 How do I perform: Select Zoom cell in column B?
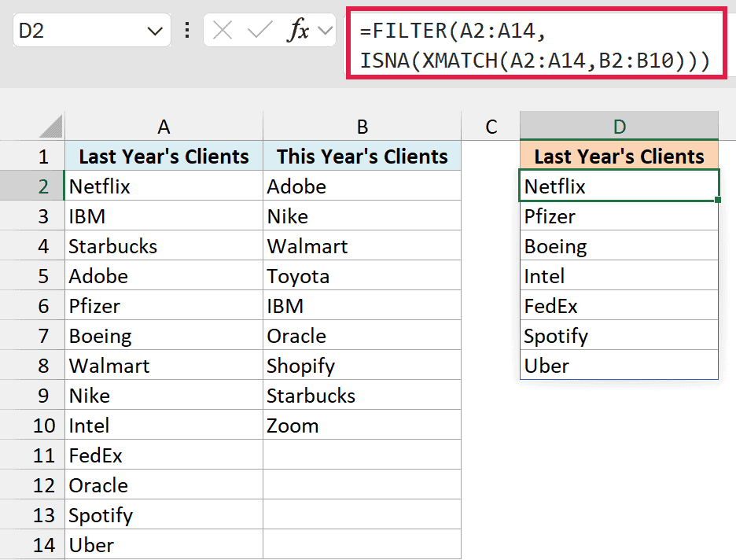coord(362,426)
